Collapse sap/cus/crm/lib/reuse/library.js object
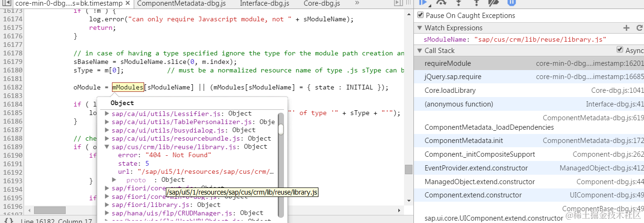This screenshot has height=223, width=644. click(x=107, y=147)
